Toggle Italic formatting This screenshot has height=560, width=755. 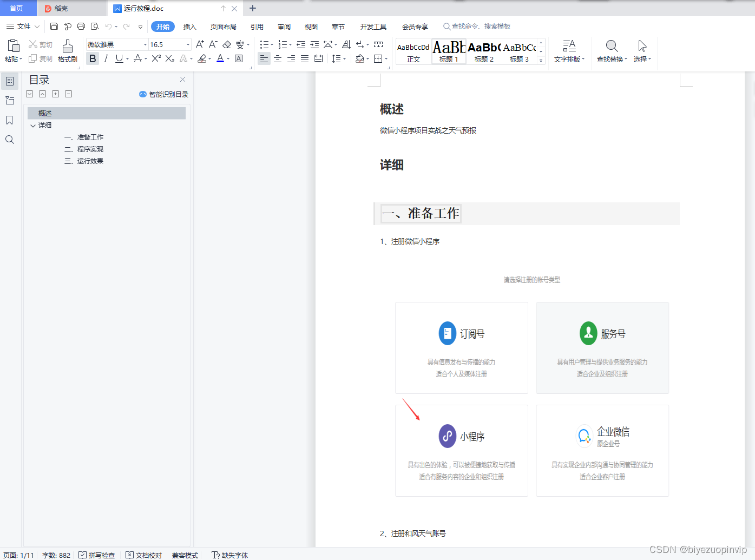(x=106, y=58)
